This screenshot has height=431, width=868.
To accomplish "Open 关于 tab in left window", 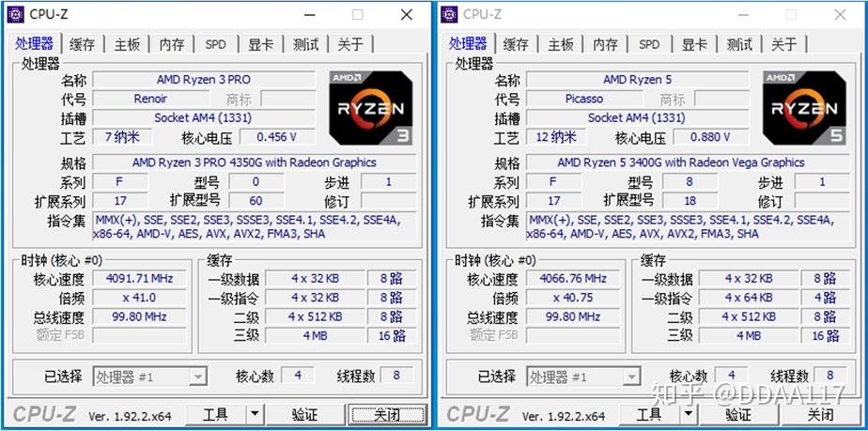I will click(x=350, y=45).
